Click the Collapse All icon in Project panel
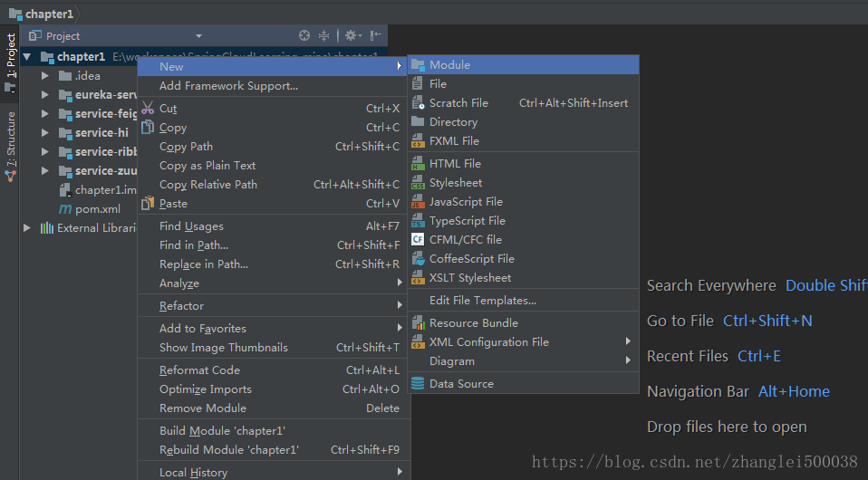 click(x=324, y=35)
